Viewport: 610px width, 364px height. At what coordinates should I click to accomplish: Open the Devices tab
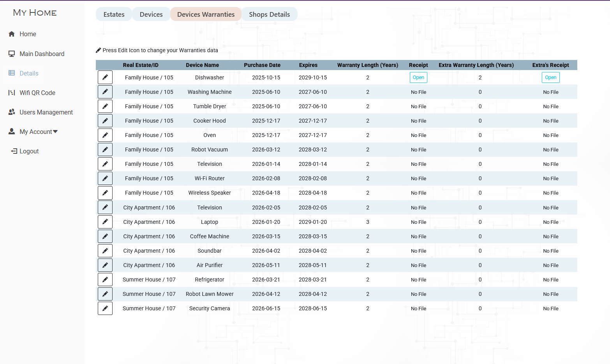pyautogui.click(x=151, y=14)
